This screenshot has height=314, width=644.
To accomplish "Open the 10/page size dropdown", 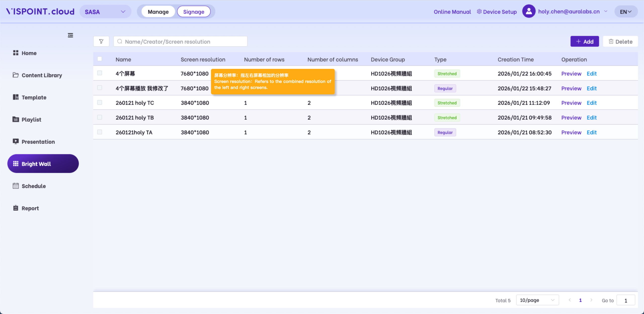I will tap(537, 300).
